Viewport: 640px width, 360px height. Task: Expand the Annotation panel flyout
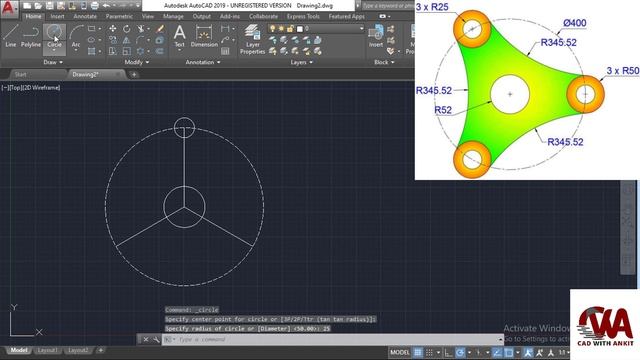(203, 62)
